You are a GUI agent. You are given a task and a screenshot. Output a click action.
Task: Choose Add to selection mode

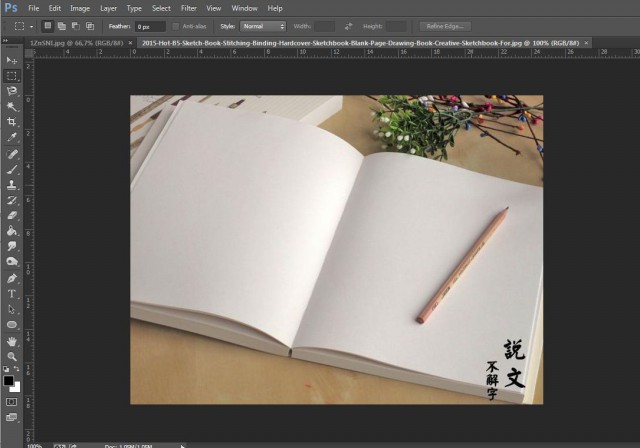coord(62,26)
